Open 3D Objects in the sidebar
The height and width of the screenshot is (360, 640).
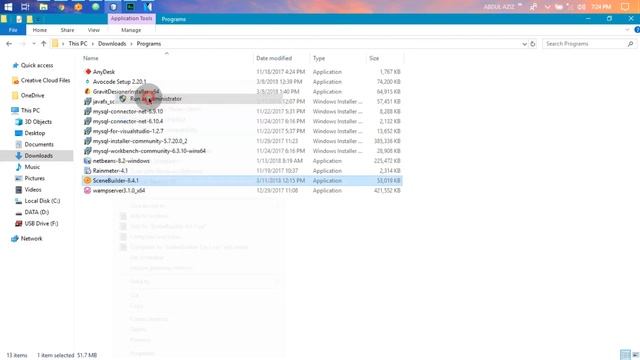coord(38,122)
